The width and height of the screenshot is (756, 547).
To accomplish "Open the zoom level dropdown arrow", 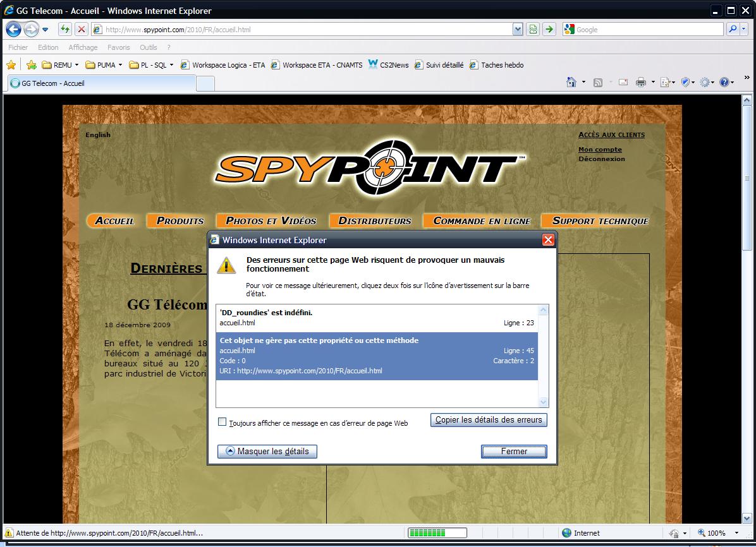I will coord(736,533).
